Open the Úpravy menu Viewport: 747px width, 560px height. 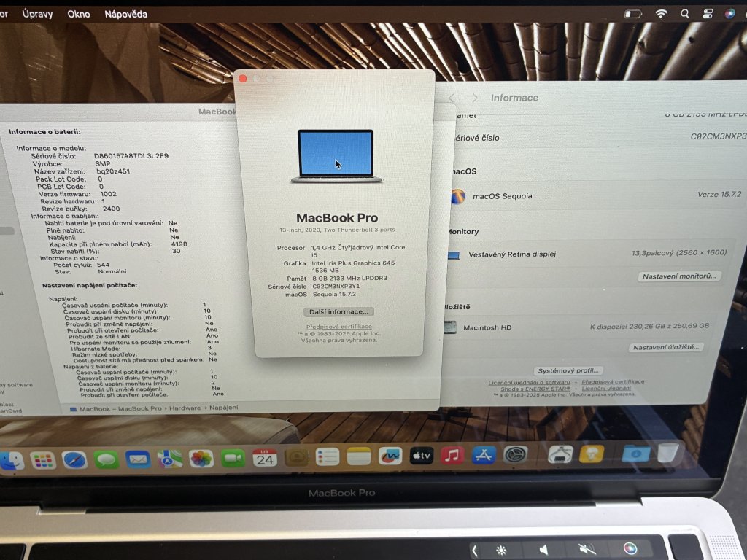37,15
